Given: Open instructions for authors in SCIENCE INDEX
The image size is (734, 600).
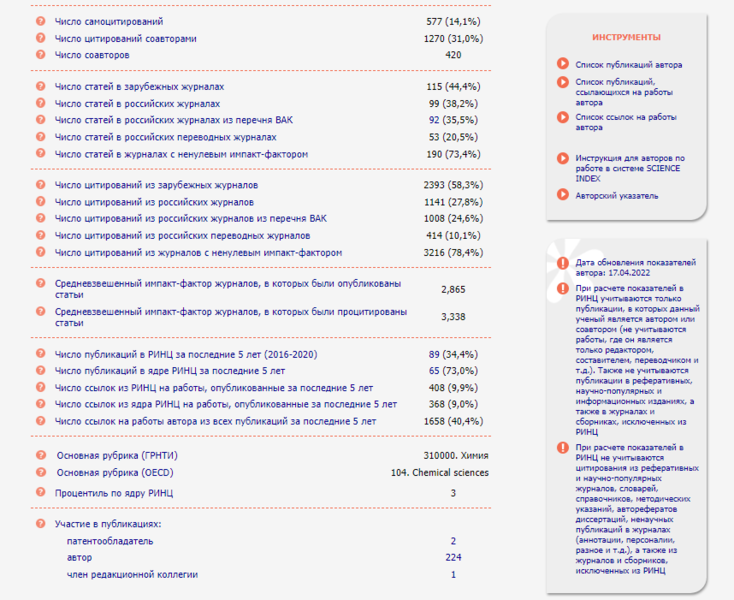Looking at the screenshot, I should 629,168.
